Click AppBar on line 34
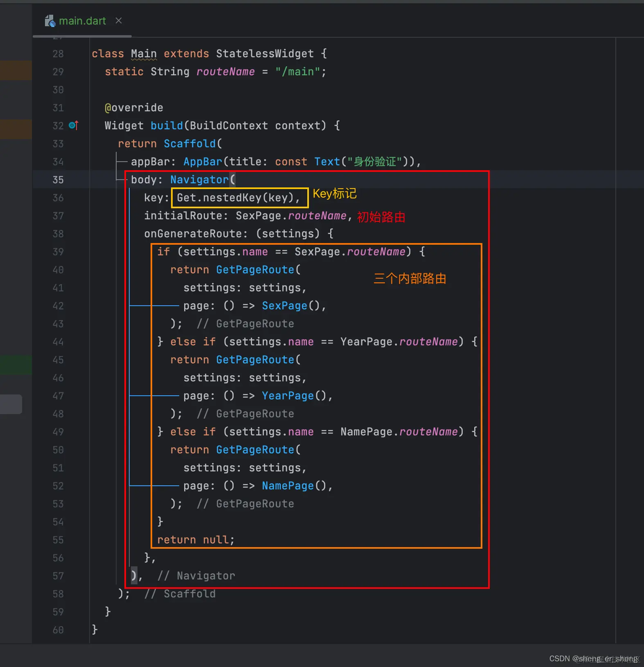644x667 pixels. pyautogui.click(x=203, y=162)
